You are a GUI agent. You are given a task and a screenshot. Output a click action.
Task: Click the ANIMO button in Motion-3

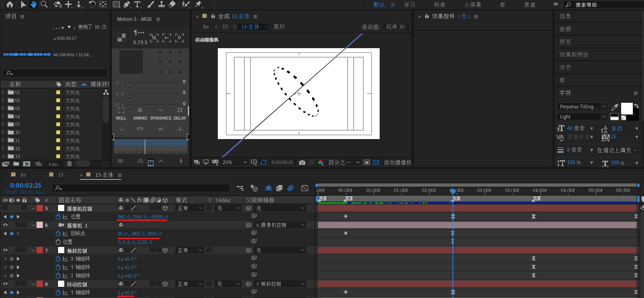(x=140, y=118)
